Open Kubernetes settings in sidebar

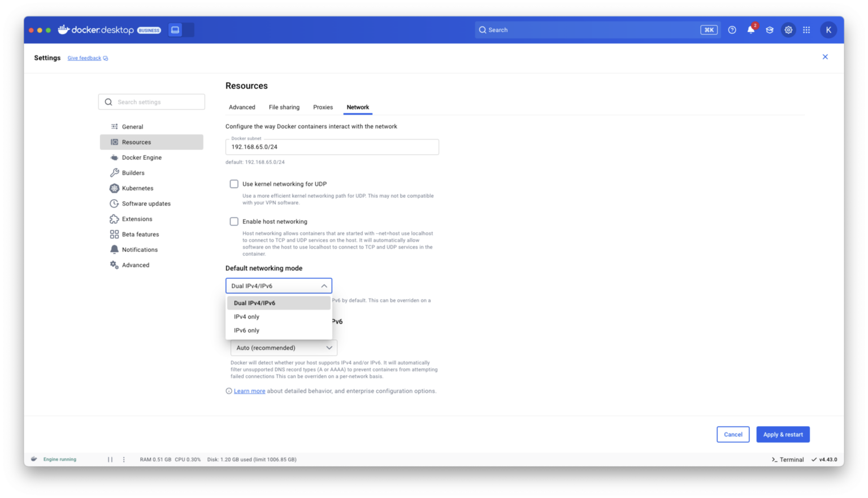tap(138, 188)
